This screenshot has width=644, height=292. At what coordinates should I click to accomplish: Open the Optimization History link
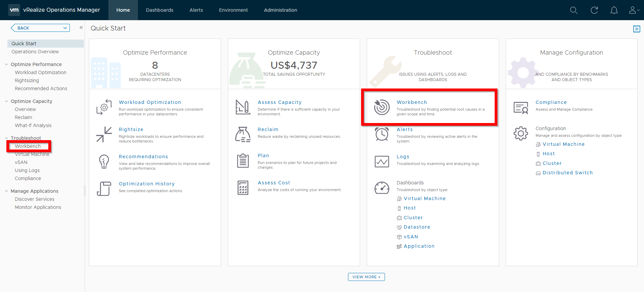pos(147,184)
